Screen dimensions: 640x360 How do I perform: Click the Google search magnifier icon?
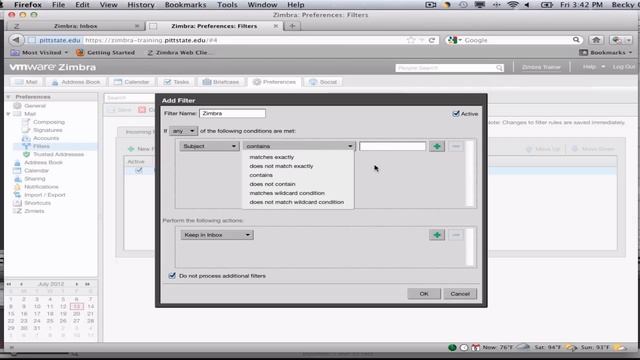576,40
